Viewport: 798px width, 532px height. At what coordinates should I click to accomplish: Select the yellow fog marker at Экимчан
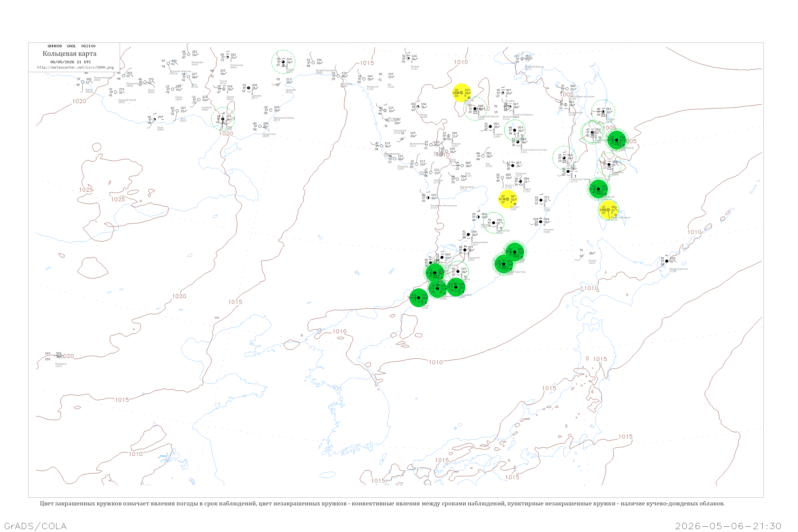point(462,93)
